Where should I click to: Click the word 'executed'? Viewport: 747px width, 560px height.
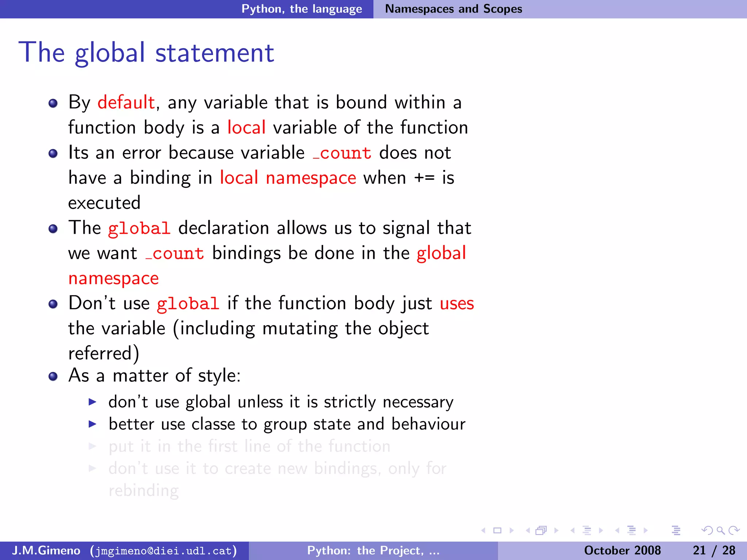pyautogui.click(x=104, y=203)
